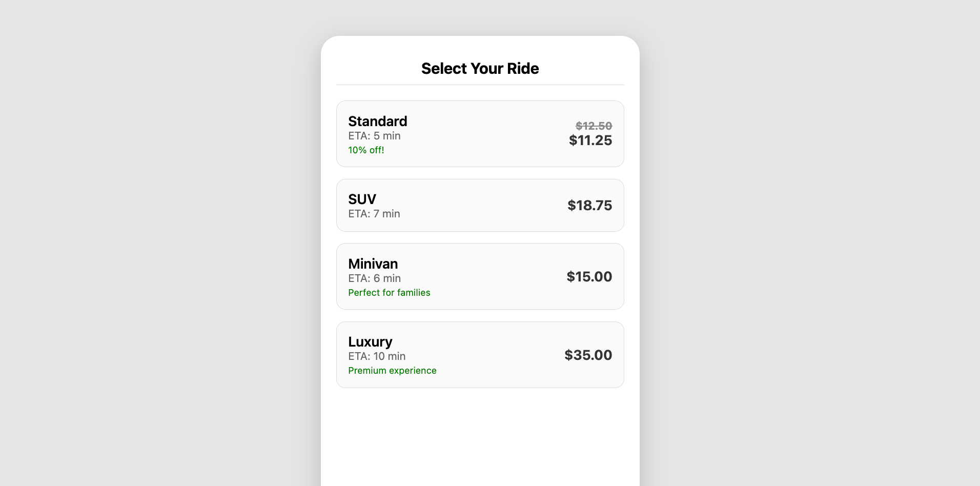Click the "Luxury" ride title text

coord(370,342)
